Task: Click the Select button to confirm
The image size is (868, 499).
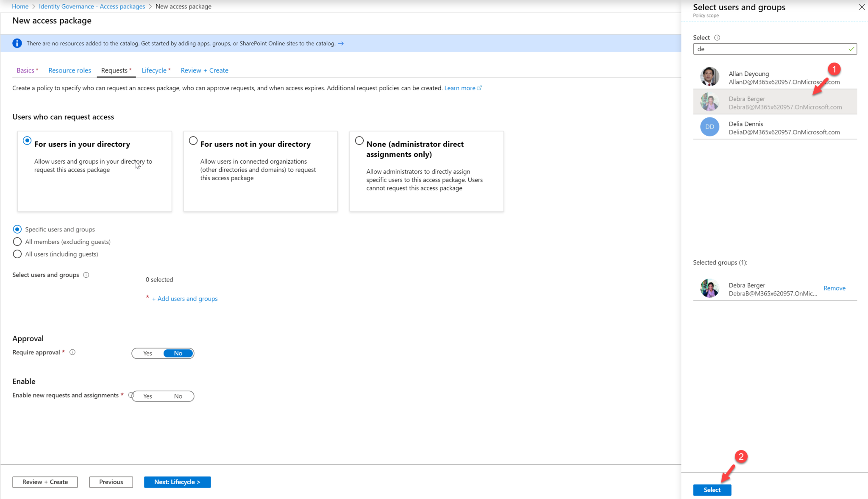Action: [712, 490]
